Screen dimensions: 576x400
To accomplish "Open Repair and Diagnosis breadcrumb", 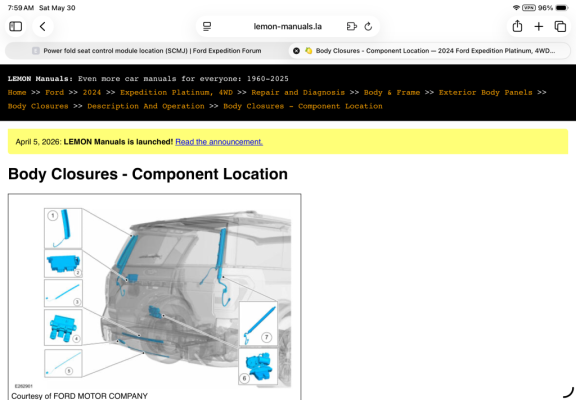I will 298,93.
